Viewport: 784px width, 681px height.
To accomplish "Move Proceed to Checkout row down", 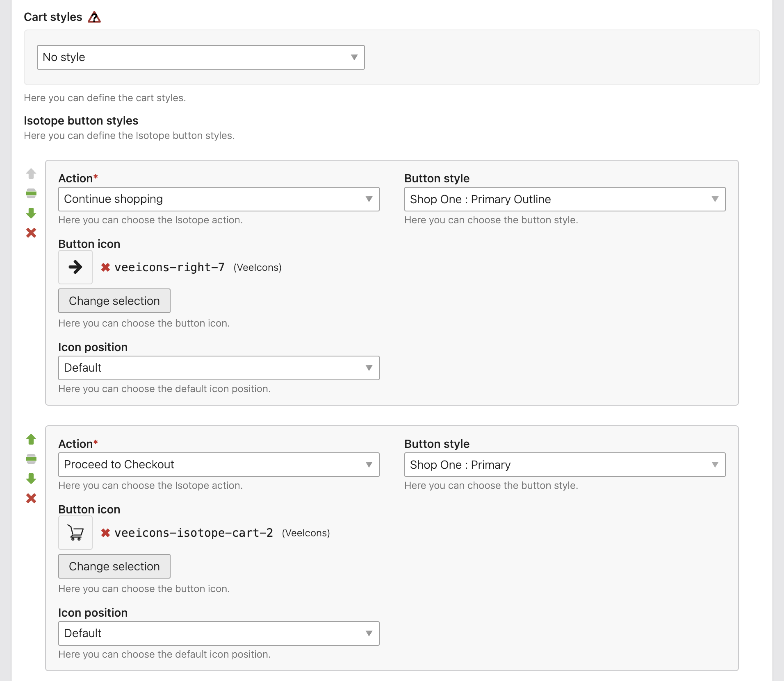I will 31,479.
